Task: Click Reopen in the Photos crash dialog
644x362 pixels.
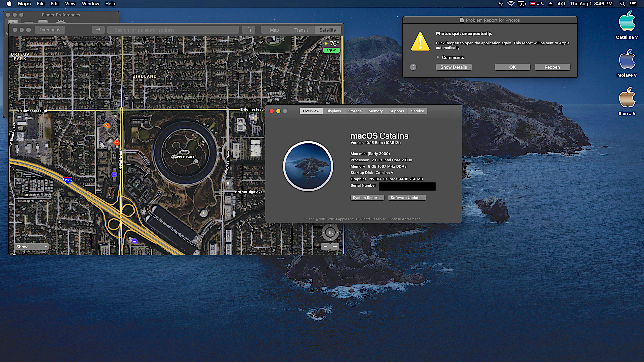Action: coord(552,67)
